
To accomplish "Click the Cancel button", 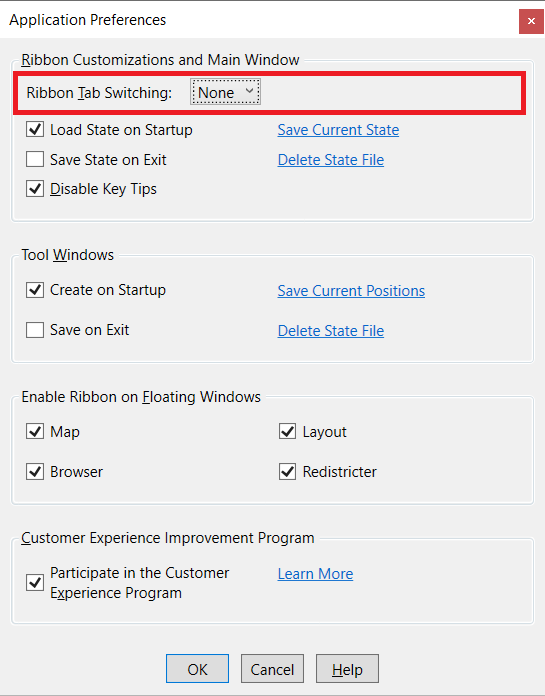I will [x=272, y=668].
